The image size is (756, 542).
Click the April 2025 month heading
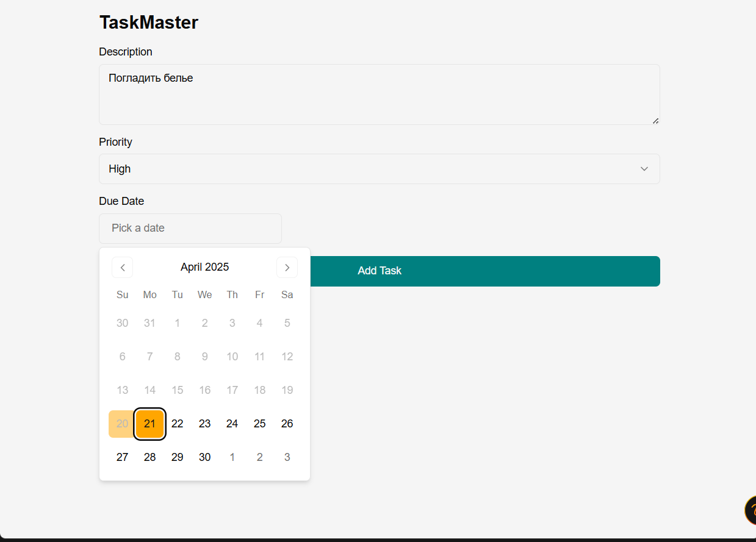204,267
